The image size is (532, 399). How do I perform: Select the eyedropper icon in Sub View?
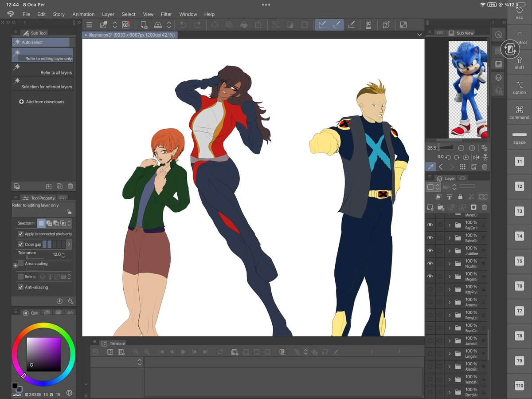pos(430,167)
